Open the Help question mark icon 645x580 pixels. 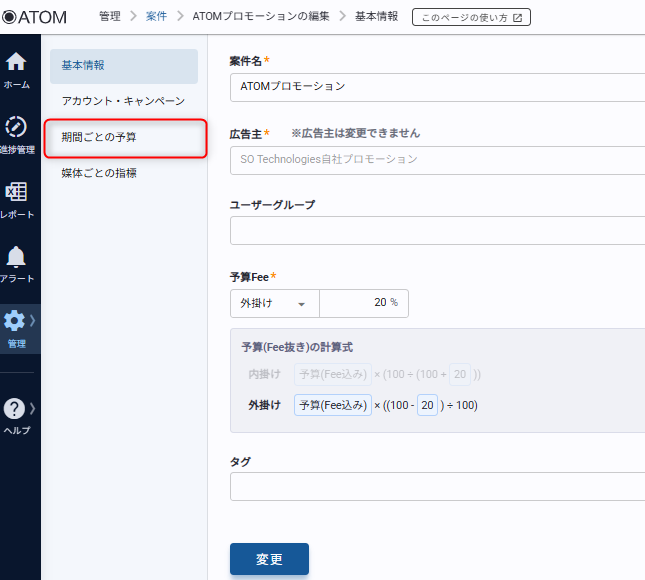tap(15, 408)
